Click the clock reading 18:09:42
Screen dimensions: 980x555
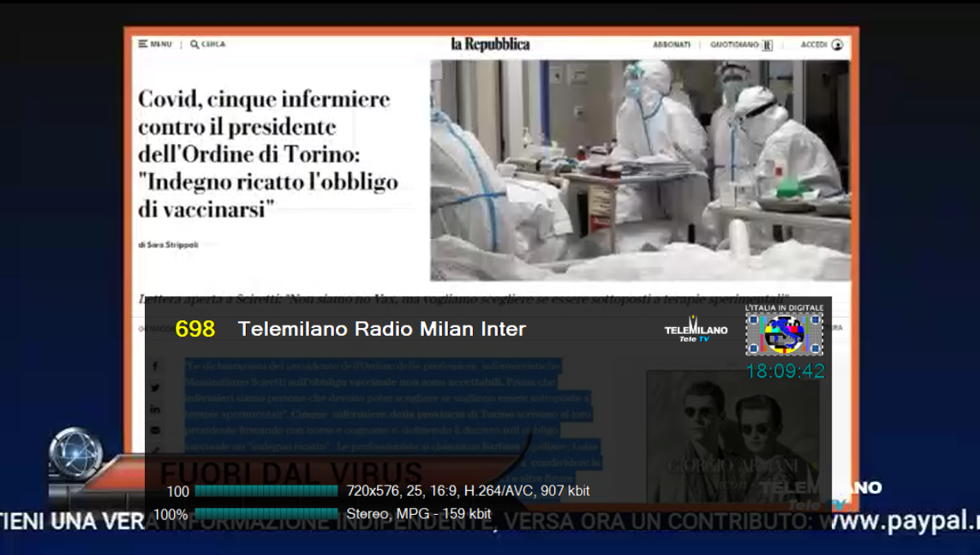coord(785,371)
